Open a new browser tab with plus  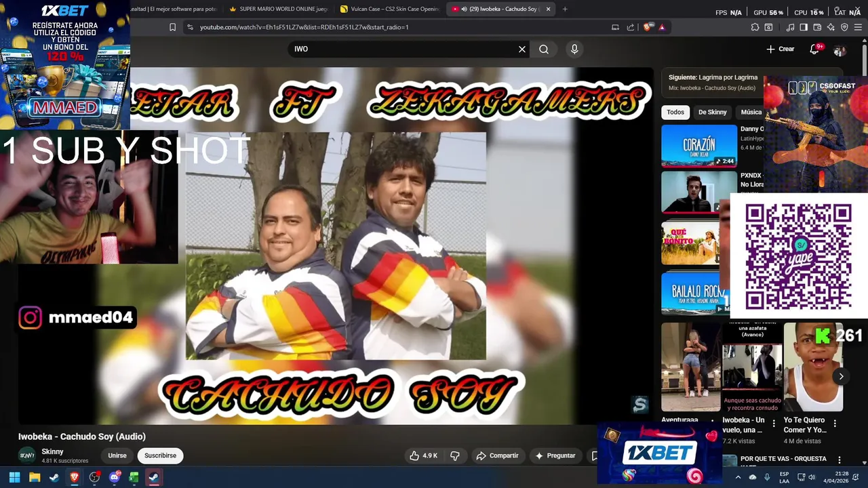tap(565, 9)
